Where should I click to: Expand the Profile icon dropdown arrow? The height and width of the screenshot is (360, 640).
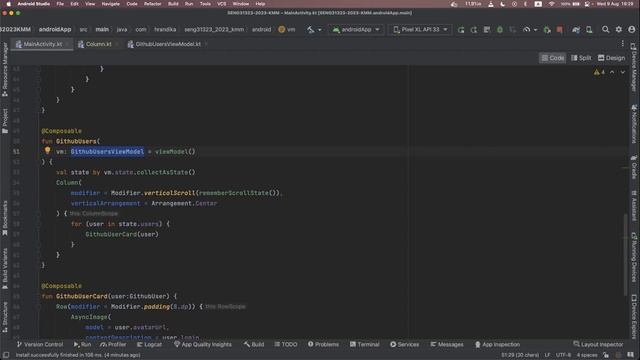pos(535,30)
